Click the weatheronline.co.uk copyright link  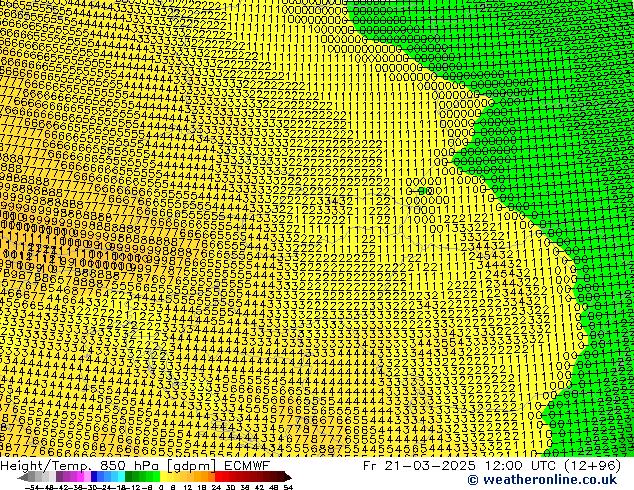(x=542, y=480)
